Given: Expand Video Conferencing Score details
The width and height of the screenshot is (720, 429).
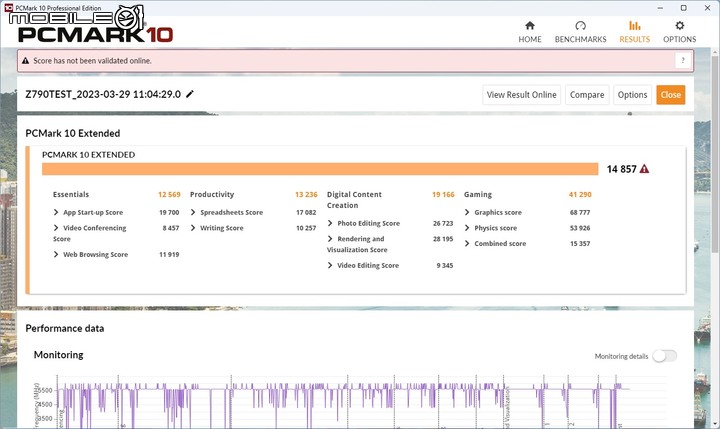Looking at the screenshot, I should click(x=56, y=228).
